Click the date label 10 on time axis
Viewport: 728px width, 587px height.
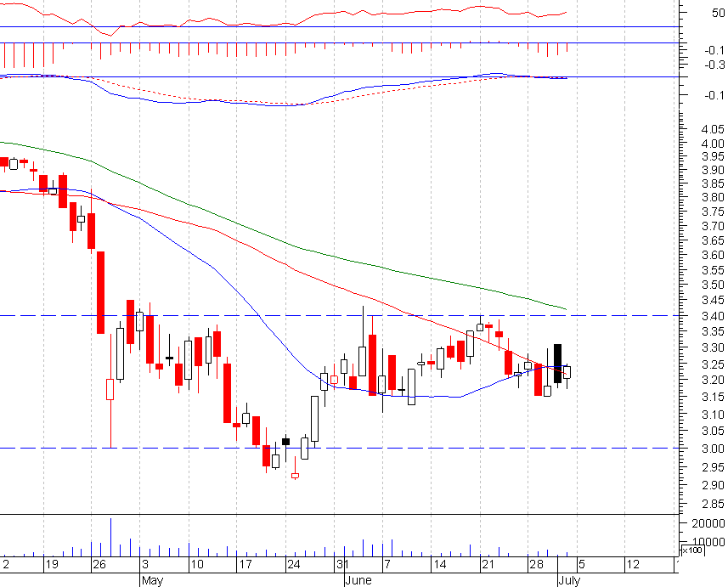point(197,565)
